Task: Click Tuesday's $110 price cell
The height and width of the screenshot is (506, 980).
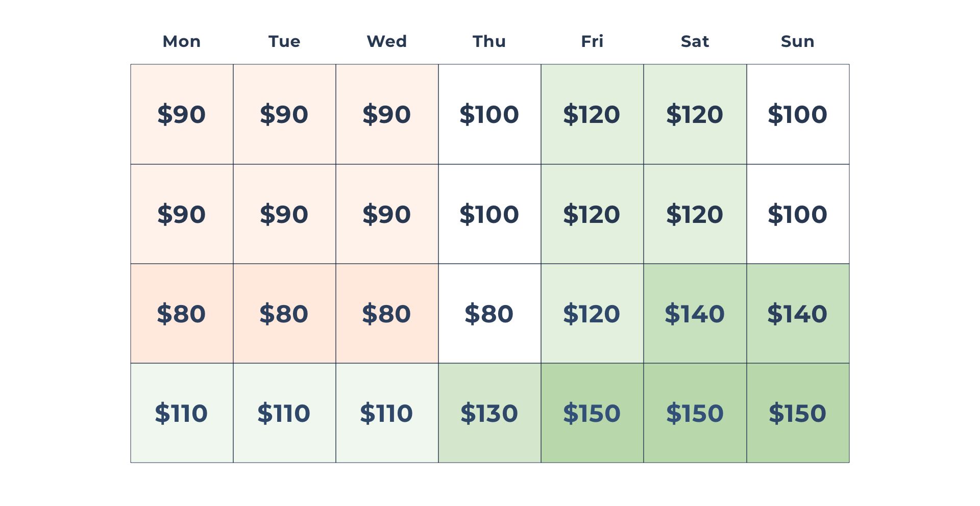Action: 284,413
